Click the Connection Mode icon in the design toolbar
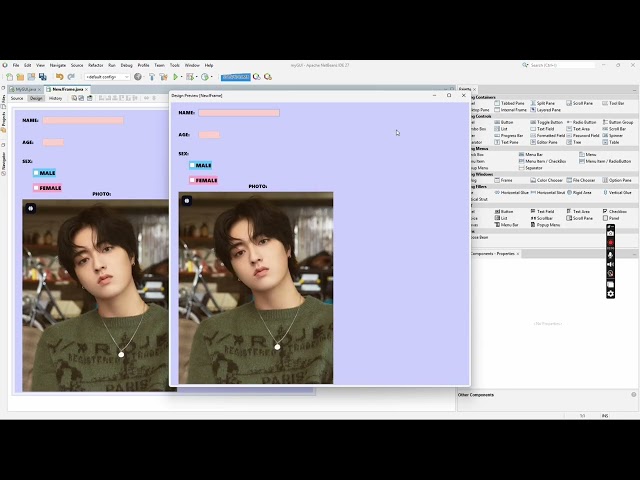The height and width of the screenshot is (480, 640). point(81,98)
